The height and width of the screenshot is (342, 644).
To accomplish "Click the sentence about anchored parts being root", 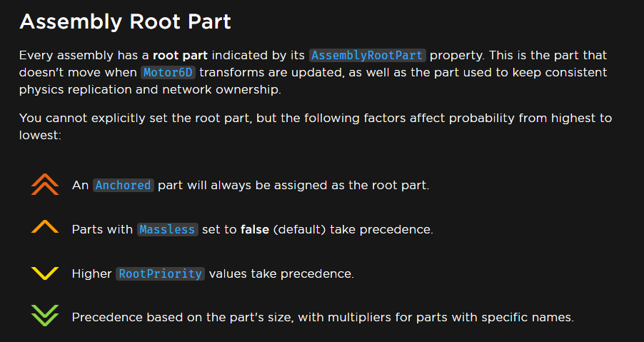I will [251, 186].
